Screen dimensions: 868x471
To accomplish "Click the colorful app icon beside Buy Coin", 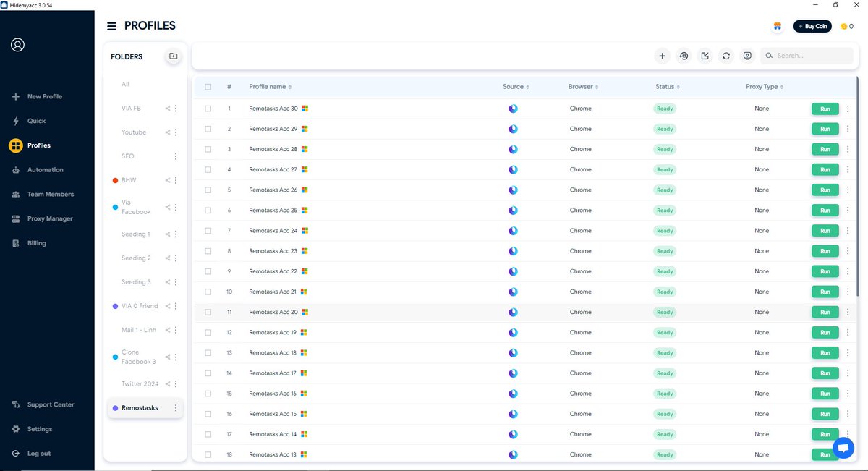I will tap(778, 26).
